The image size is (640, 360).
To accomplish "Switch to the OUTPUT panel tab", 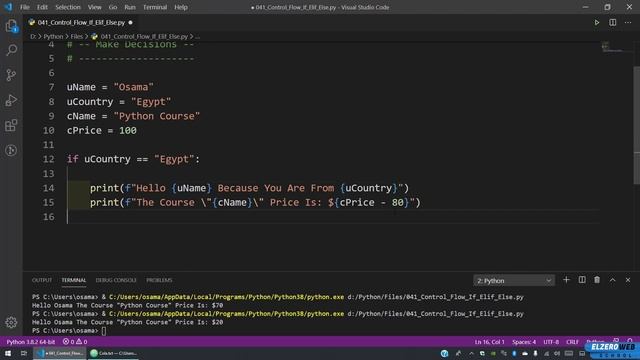I will [42, 280].
